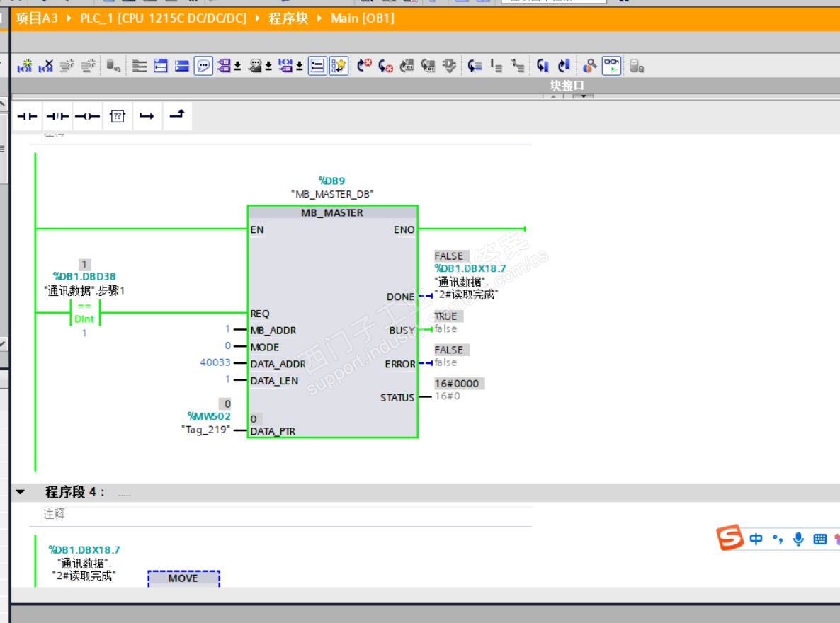Click the 程序块 breadcrumb
The width and height of the screenshot is (840, 623).
point(288,18)
